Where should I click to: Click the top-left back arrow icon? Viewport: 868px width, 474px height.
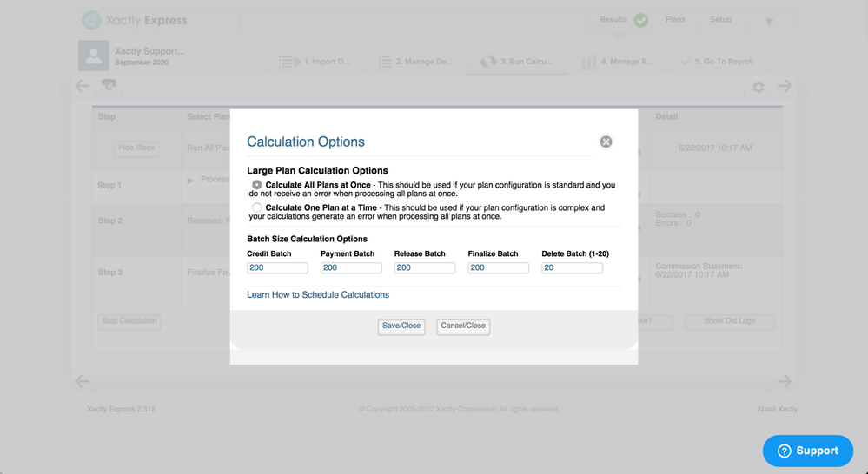[x=83, y=86]
